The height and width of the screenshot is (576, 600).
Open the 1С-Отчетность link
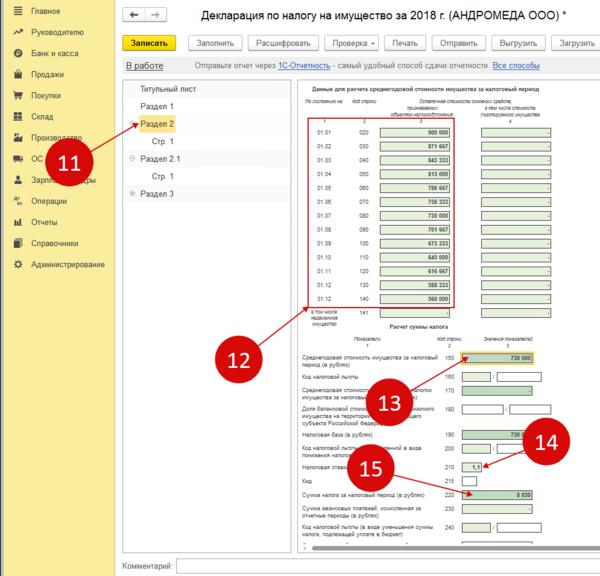[305, 66]
